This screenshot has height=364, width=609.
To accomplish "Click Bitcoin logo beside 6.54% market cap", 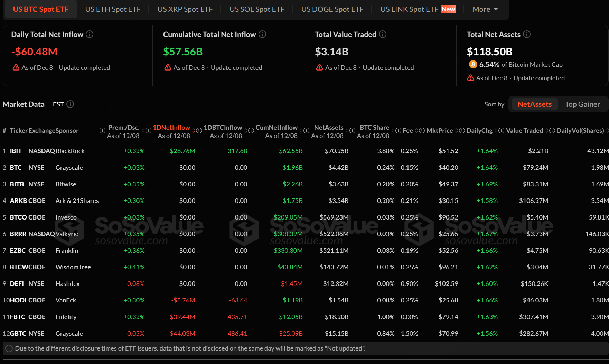I will tap(472, 64).
